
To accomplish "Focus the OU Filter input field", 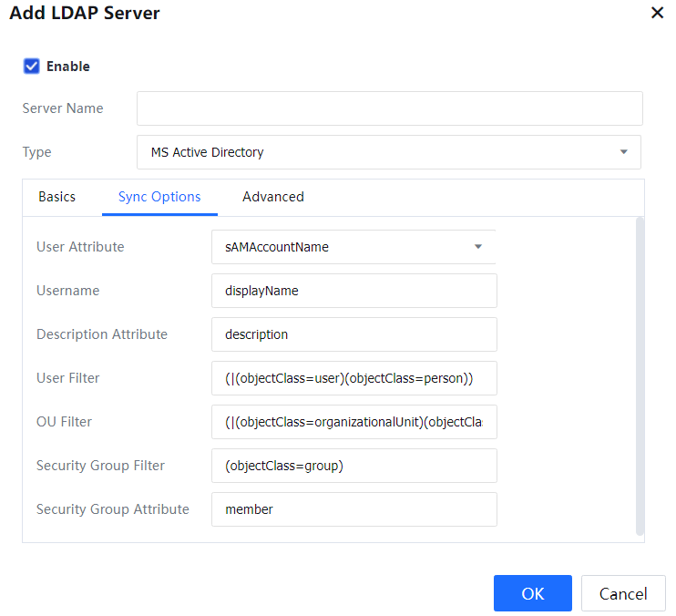I will pos(353,422).
